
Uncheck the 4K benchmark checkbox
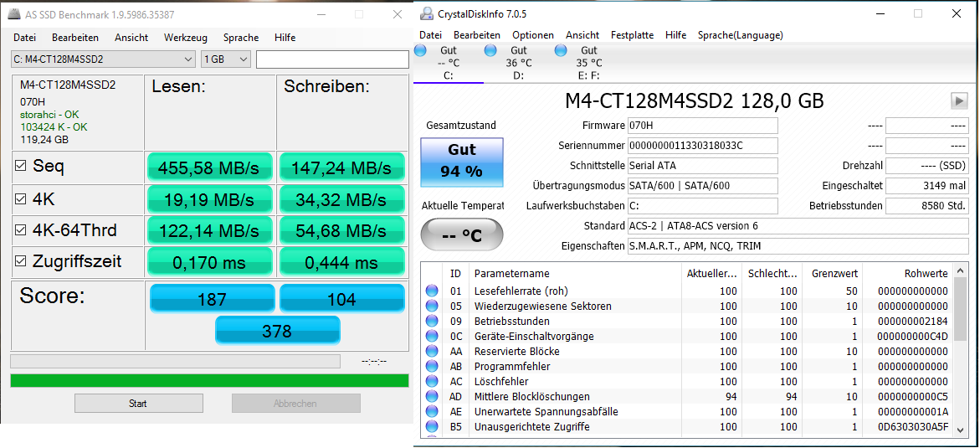click(x=21, y=199)
